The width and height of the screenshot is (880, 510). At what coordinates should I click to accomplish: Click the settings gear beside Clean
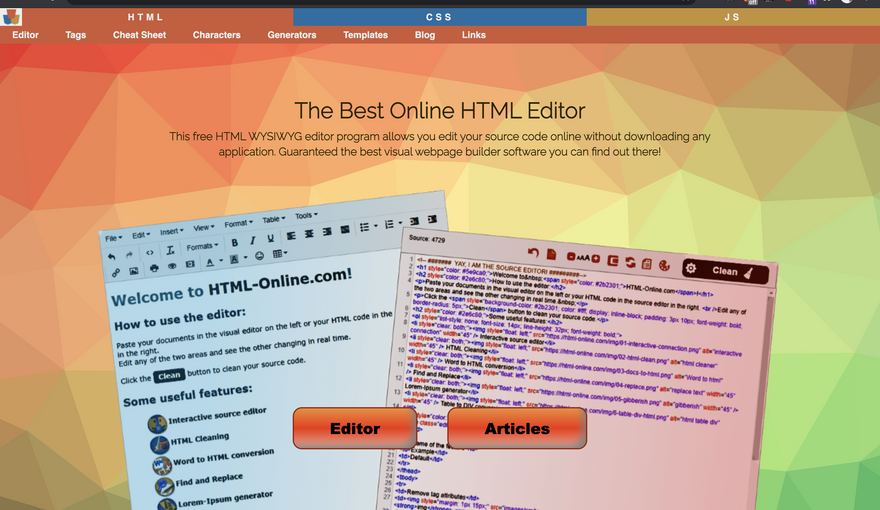click(690, 268)
